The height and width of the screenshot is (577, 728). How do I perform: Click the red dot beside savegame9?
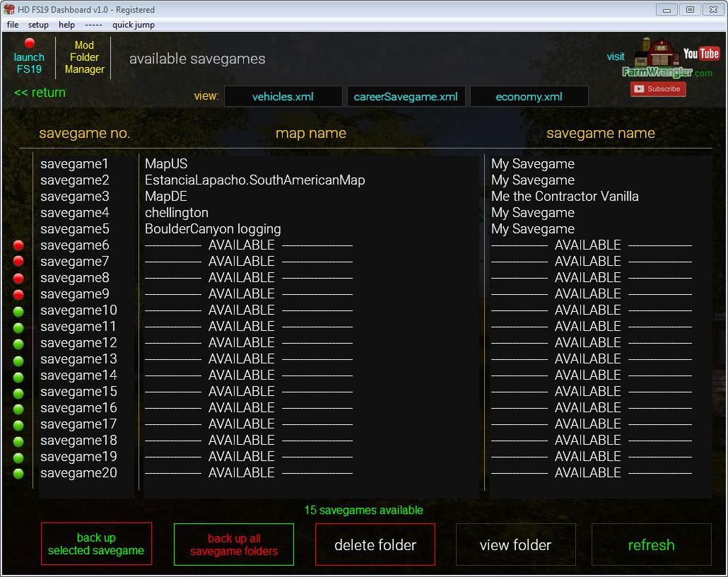point(18,295)
